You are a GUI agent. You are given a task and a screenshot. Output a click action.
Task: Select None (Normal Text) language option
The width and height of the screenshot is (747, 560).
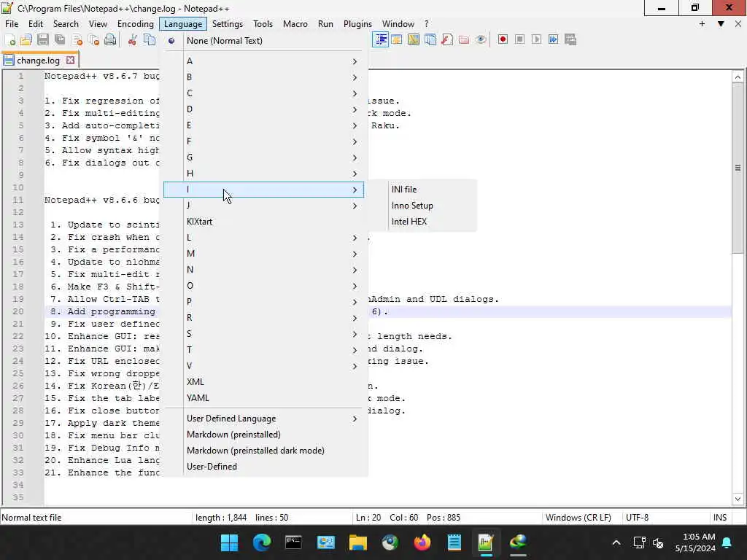click(263, 41)
